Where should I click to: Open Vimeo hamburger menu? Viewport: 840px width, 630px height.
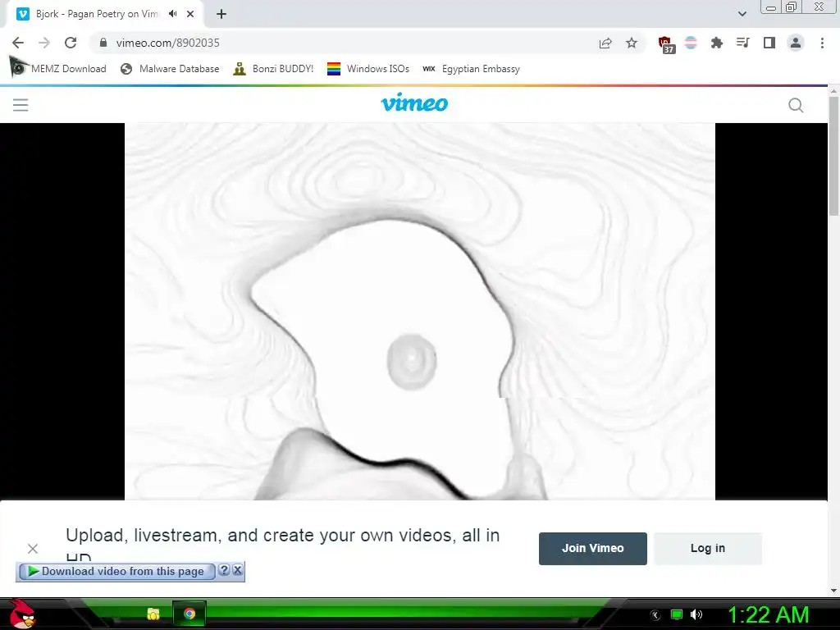coord(21,105)
